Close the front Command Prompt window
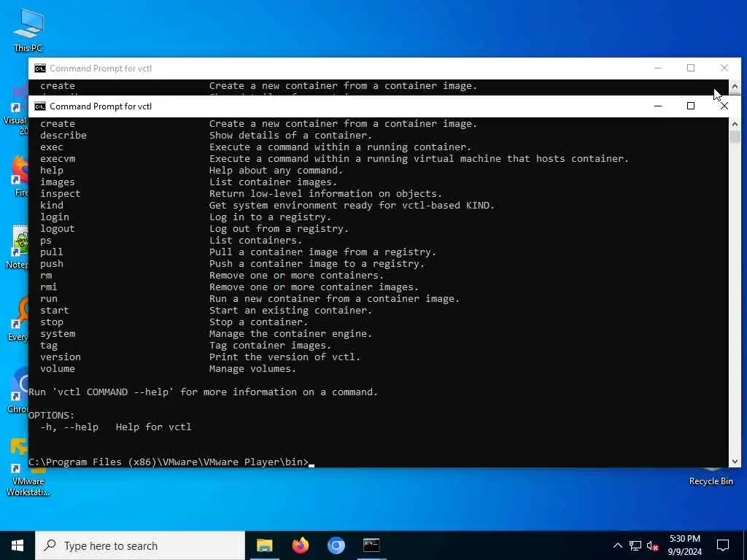Viewport: 747px width, 560px height. pyautogui.click(x=724, y=106)
